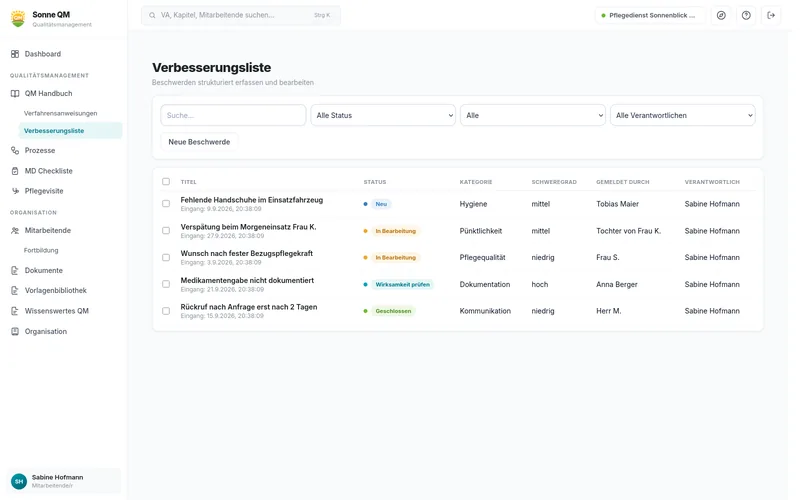This screenshot has height=500, width=800.
Task: Click the QM Handbuch book icon
Action: point(15,94)
